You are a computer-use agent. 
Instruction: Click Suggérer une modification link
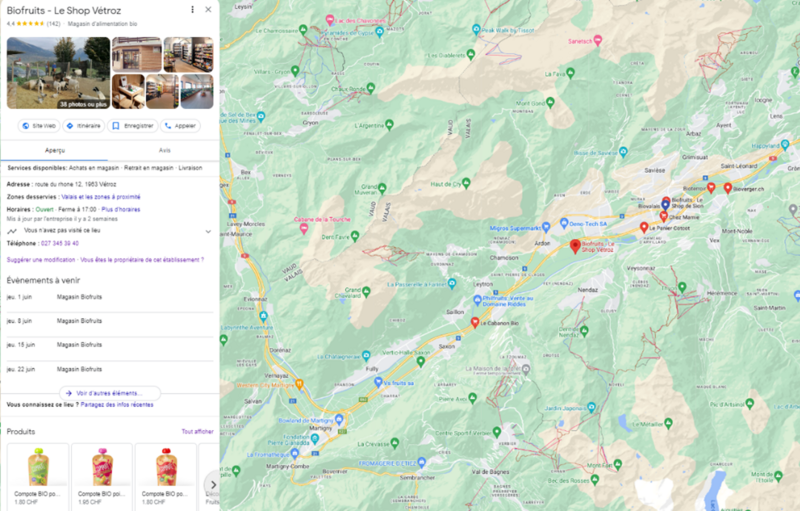click(41, 260)
